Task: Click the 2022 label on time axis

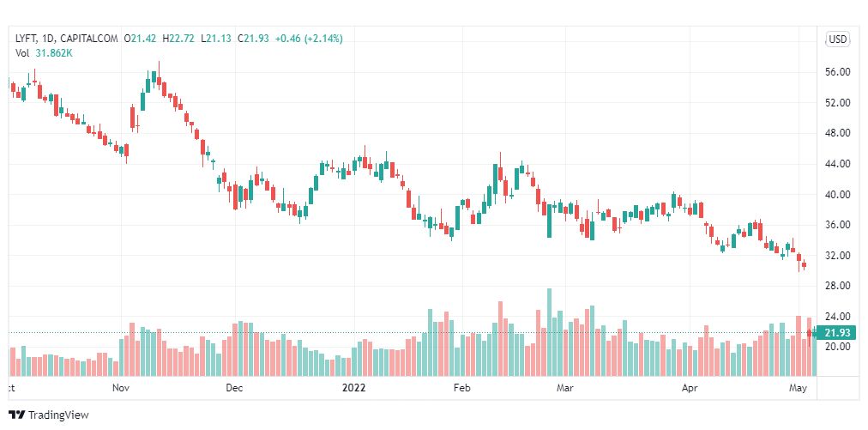Action: (353, 388)
